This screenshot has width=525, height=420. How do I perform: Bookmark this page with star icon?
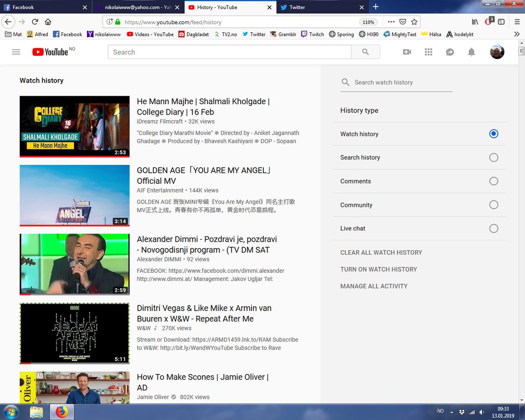pyautogui.click(x=414, y=22)
